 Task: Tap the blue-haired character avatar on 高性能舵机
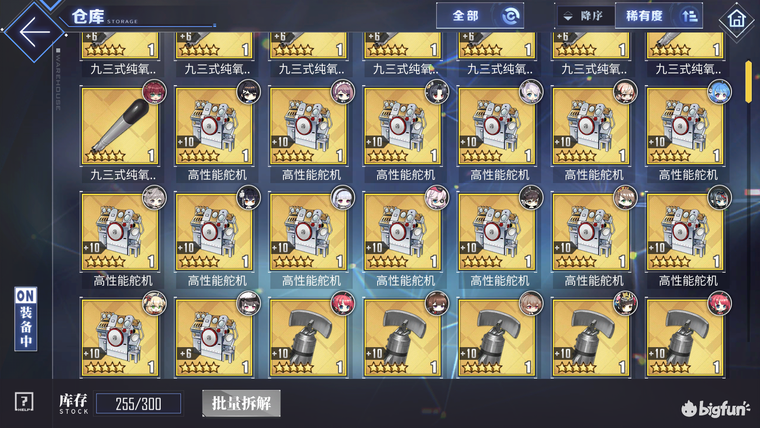tap(719, 92)
